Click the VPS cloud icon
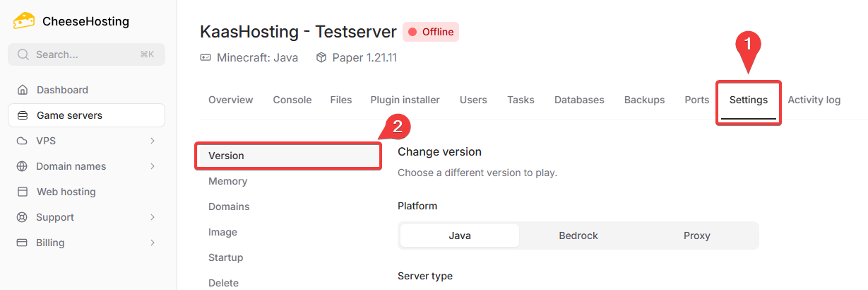The image size is (868, 290). pyautogui.click(x=23, y=141)
